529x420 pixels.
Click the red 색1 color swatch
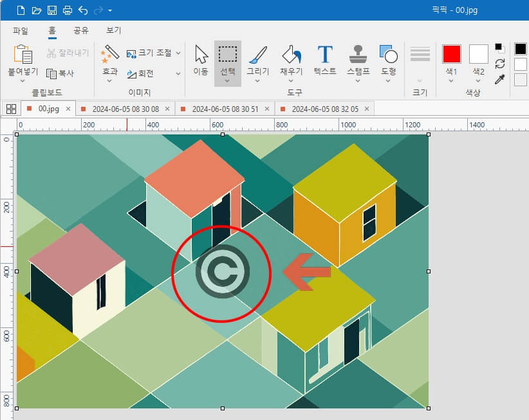tap(451, 54)
